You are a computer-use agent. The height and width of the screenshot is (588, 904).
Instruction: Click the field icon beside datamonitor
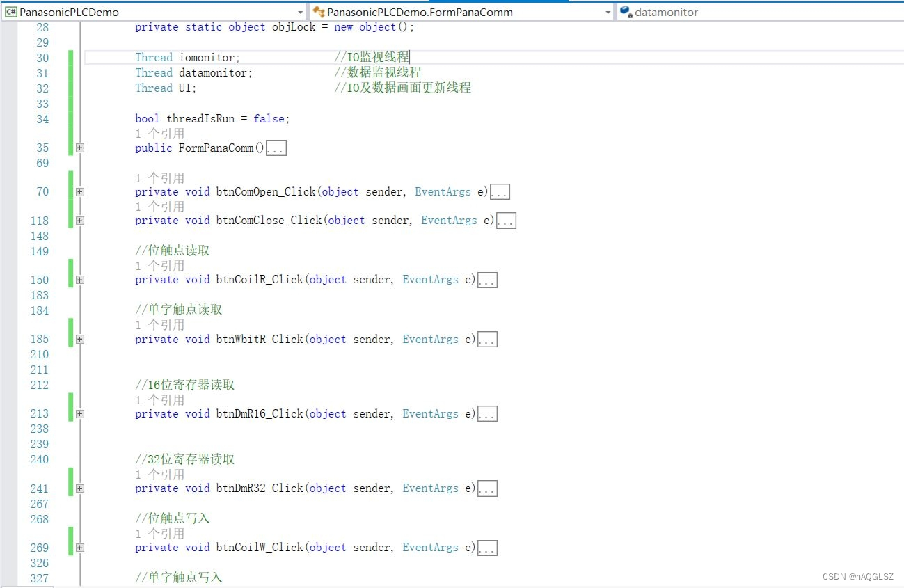tap(626, 12)
